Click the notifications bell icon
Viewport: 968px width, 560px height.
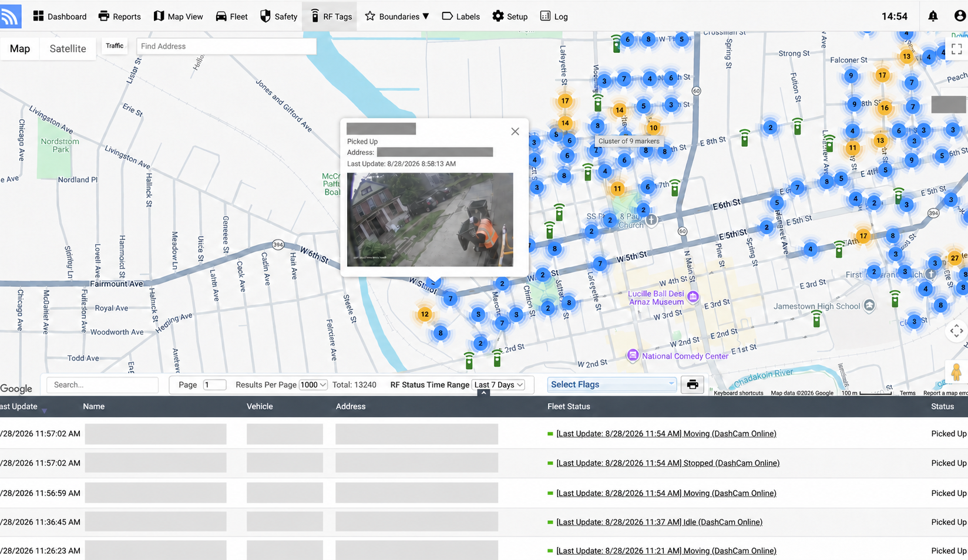click(x=933, y=16)
